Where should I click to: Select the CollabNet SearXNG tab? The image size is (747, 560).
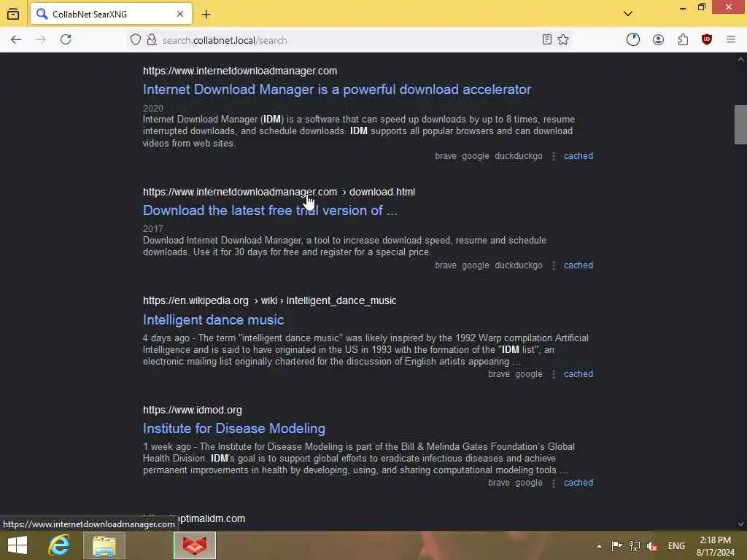tap(111, 14)
